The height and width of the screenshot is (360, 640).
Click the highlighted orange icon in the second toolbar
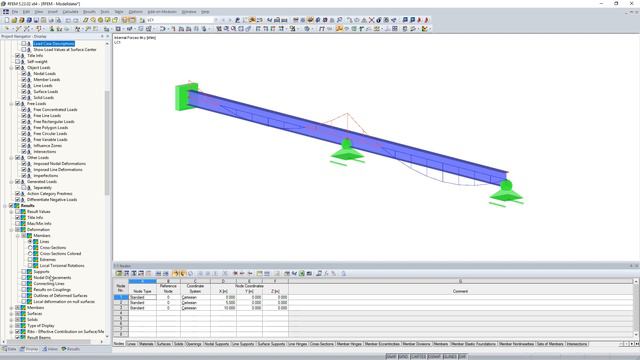[x=339, y=29]
